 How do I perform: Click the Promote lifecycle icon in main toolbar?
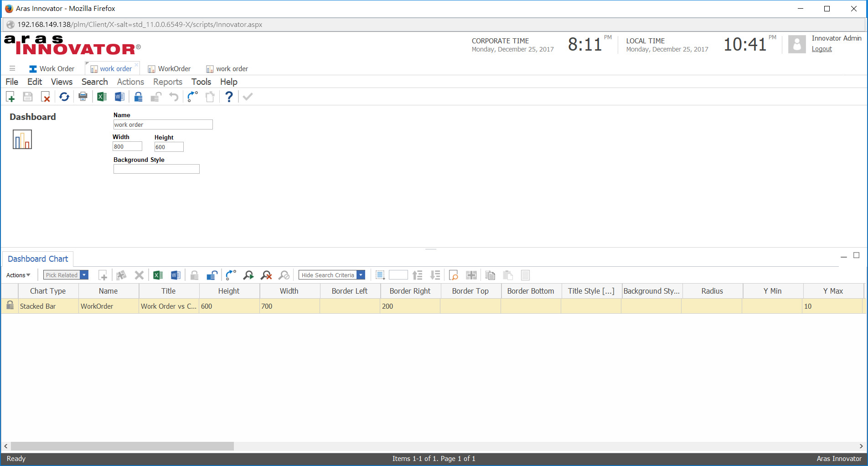click(x=192, y=97)
